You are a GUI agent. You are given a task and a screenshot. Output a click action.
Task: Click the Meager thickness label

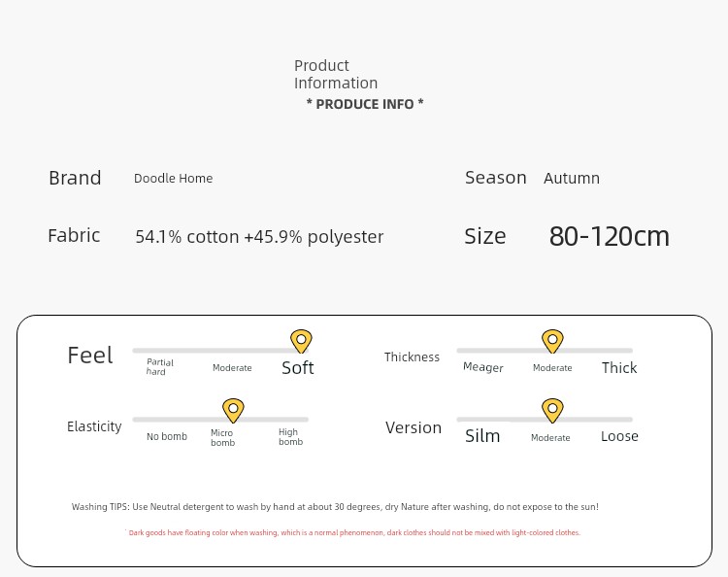pyautogui.click(x=483, y=368)
